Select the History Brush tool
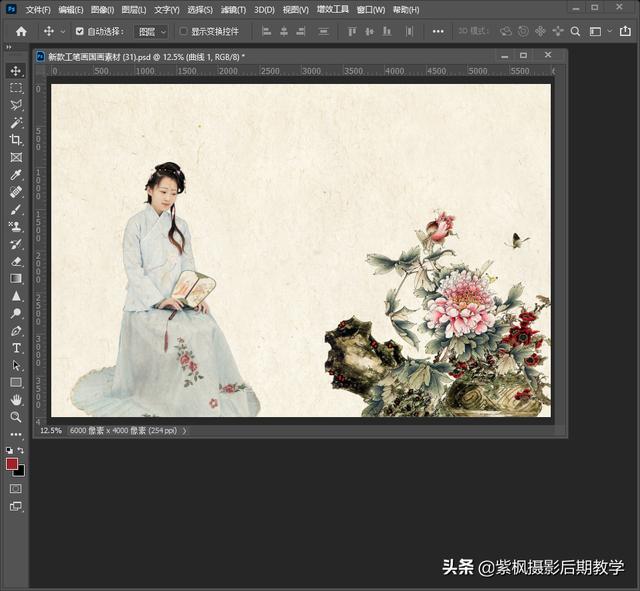Viewport: 640px width, 591px height. 16,244
